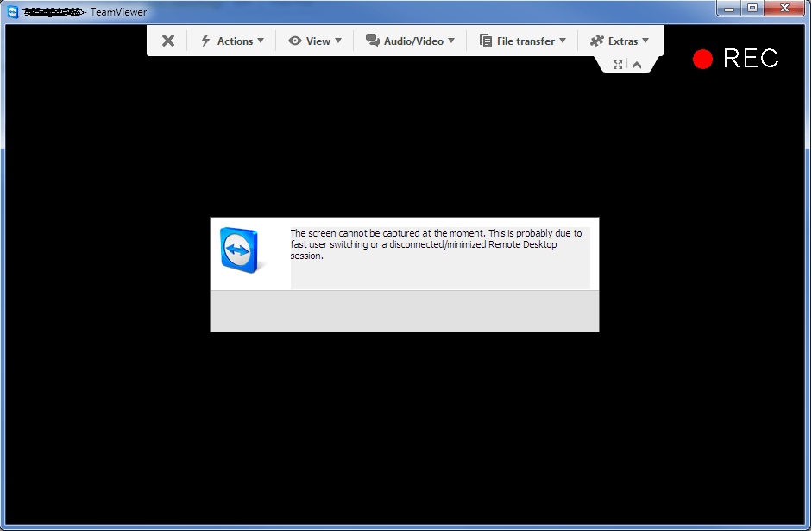Open the Extras menu
Viewport: 812px width, 531px height.
(620, 41)
